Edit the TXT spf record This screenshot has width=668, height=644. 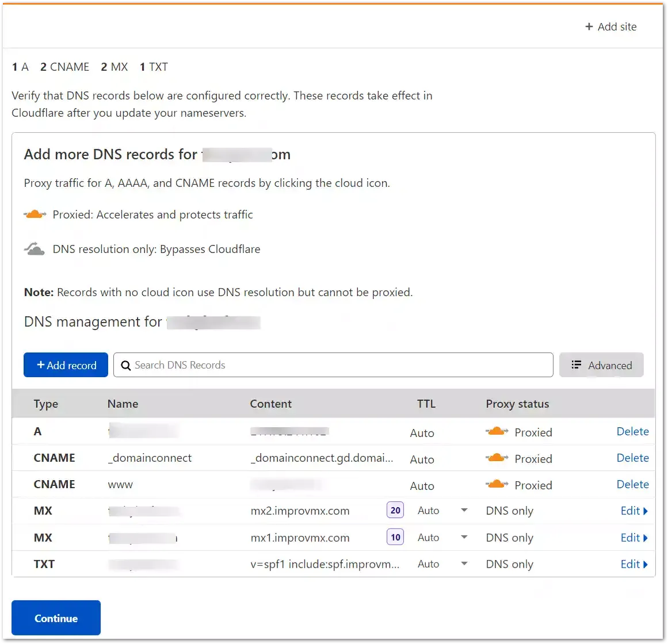(634, 564)
